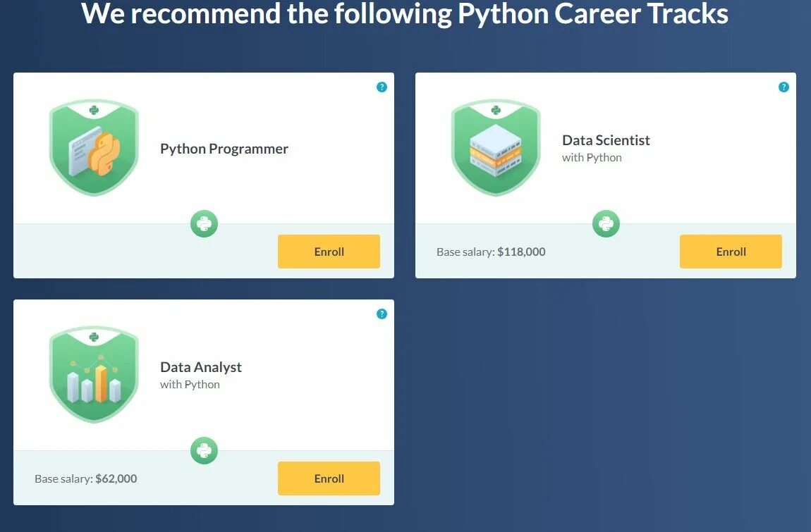The image size is (811, 532).
Task: Enroll in the Python Programmer track
Action: (x=329, y=252)
